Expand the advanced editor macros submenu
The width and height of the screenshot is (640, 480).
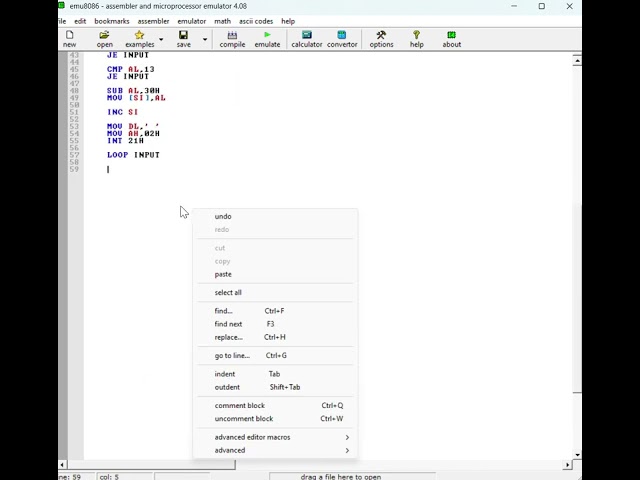coord(275,437)
